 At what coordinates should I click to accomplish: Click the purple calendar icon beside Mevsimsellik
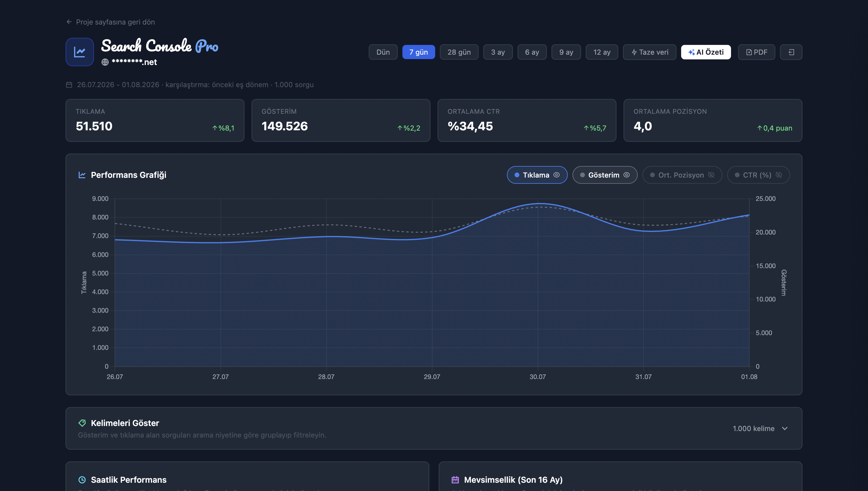pyautogui.click(x=455, y=479)
